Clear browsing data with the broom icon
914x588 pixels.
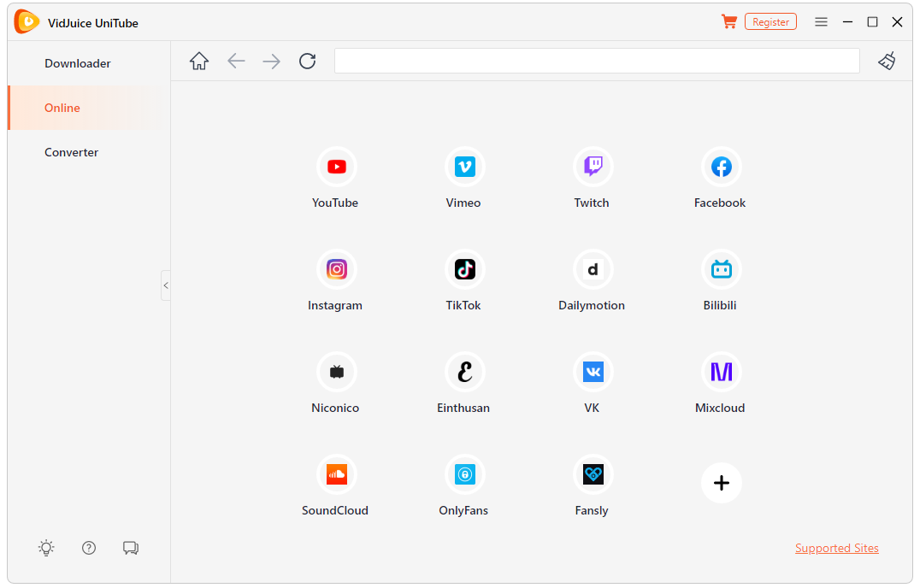click(x=887, y=61)
